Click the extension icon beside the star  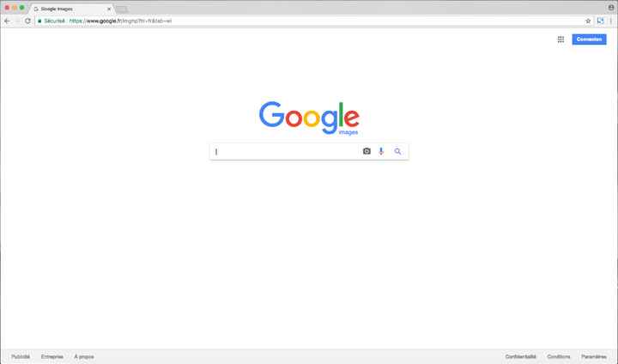600,21
